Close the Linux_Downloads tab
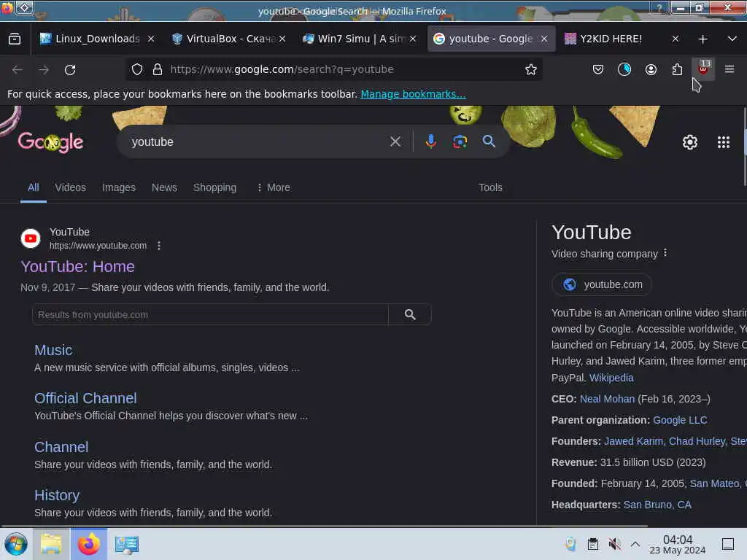The height and width of the screenshot is (560, 747). pos(151,39)
